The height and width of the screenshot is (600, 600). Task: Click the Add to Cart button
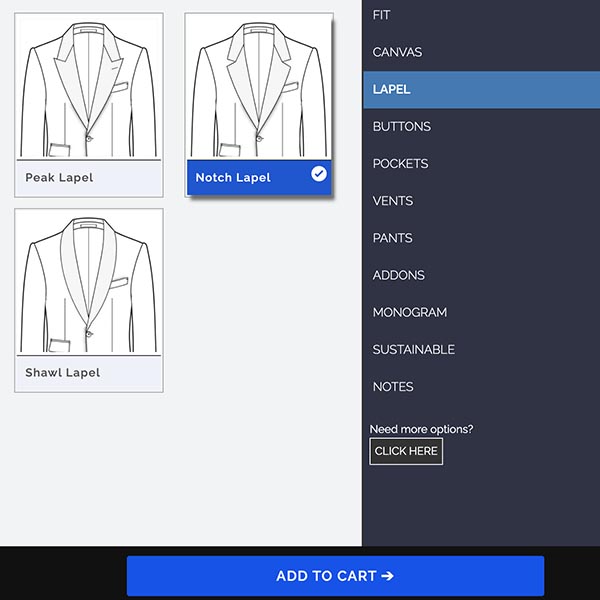coord(335,576)
